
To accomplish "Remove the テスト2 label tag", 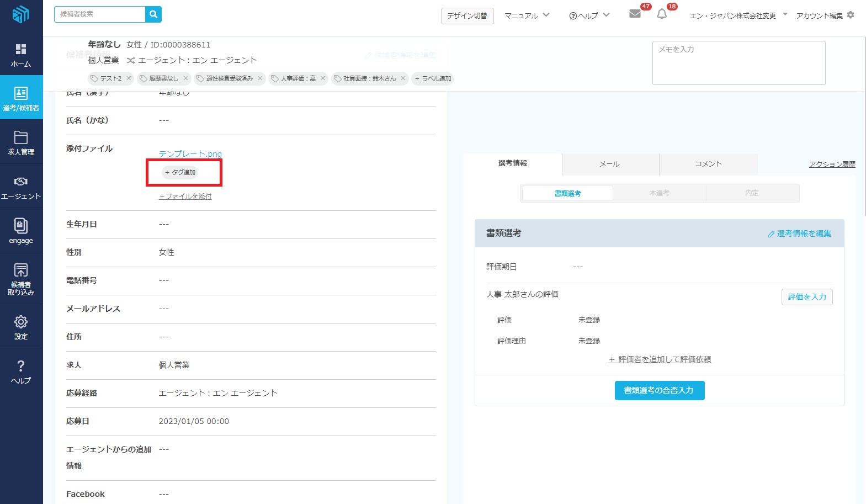I will 129,78.
